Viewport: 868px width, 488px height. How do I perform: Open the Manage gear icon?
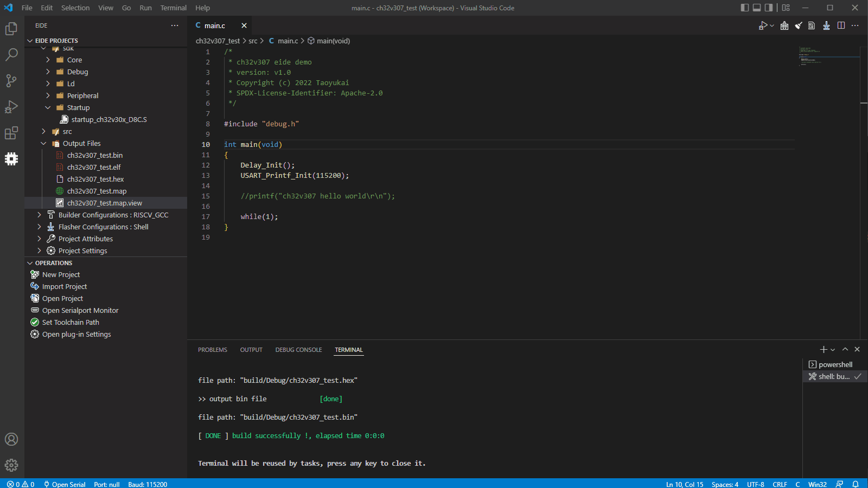click(11, 465)
